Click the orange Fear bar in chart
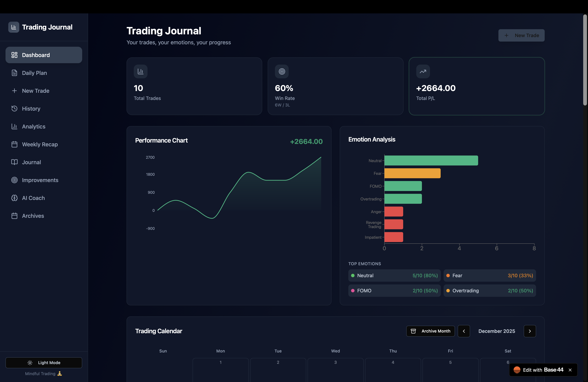 [412, 173]
